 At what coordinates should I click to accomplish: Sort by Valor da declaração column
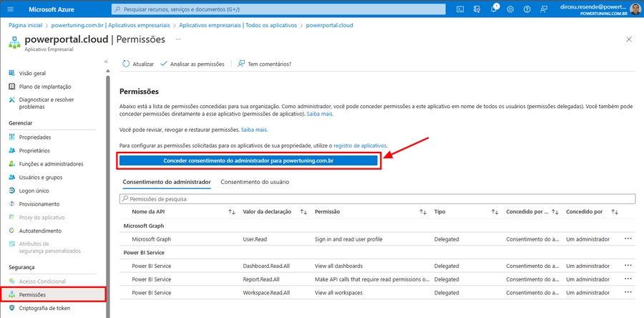click(303, 212)
